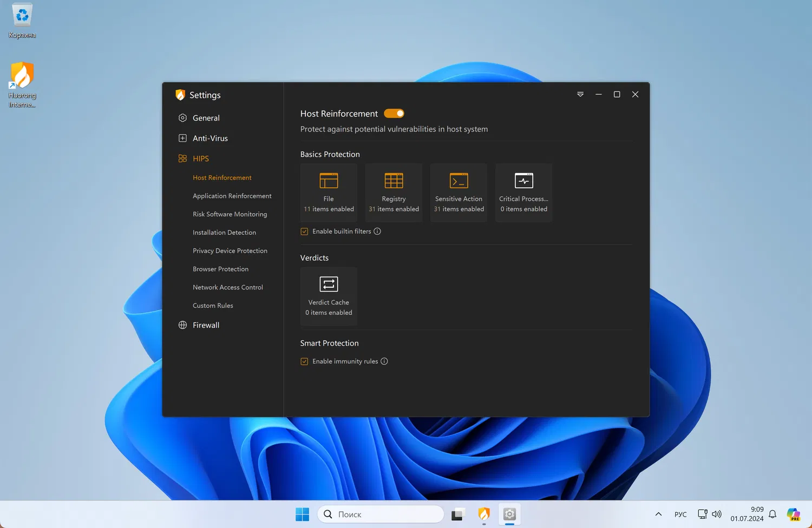Image resolution: width=812 pixels, height=528 pixels.
Task: Select Risk Software Monitoring in sidebar
Action: (x=230, y=214)
